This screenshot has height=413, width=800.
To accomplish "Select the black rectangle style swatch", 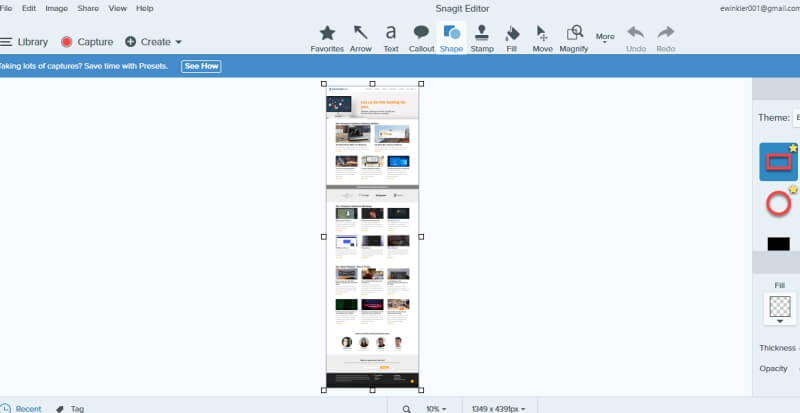I will point(778,243).
